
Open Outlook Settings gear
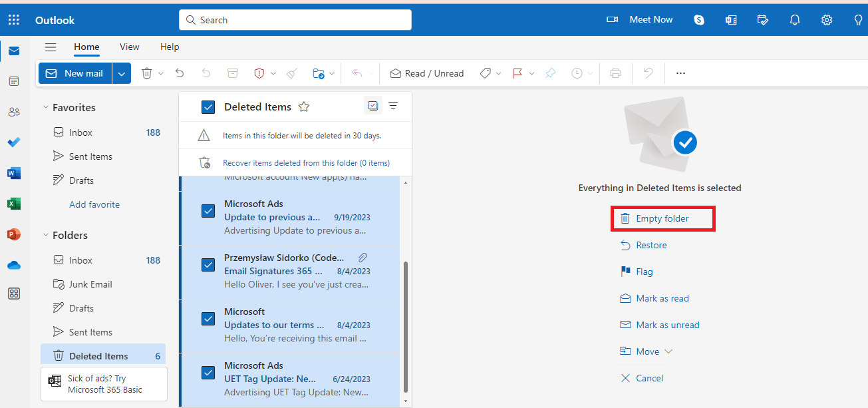point(826,19)
